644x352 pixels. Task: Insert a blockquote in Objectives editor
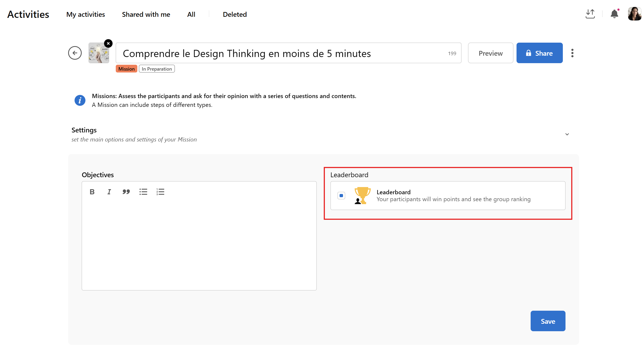tap(126, 192)
